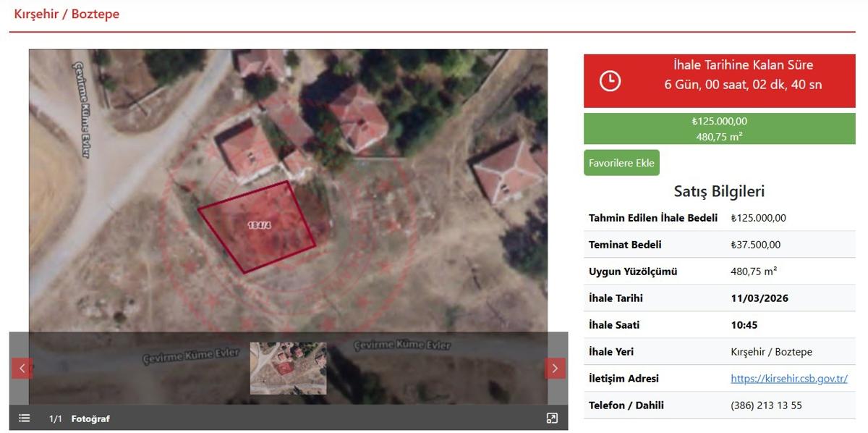
Task: Select the aerial photo thumbnail in gallery strip
Action: coord(288,368)
